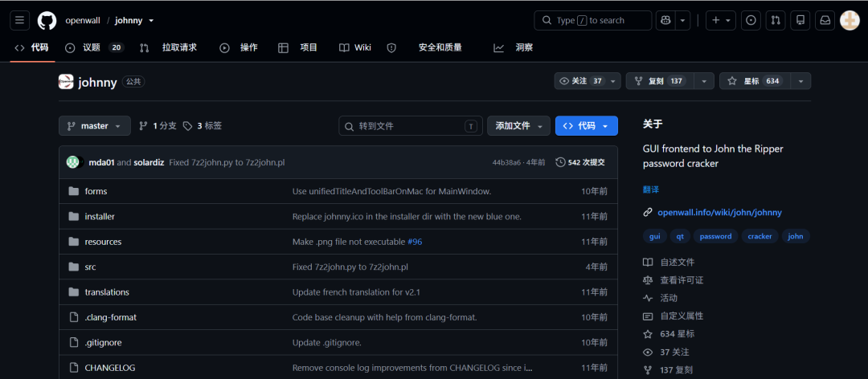Click the link icon beside openwall.info URL
Screen dimensions: 868x379
[647, 213]
